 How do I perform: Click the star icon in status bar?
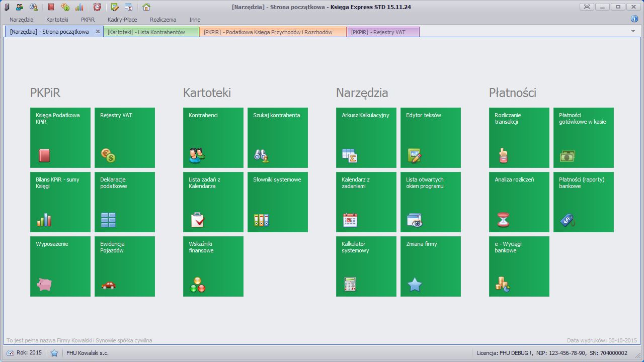click(x=54, y=353)
